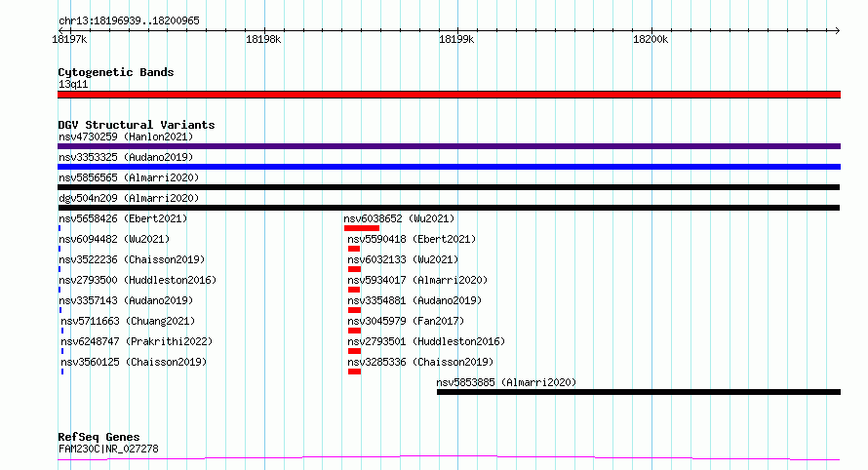Click the magenta FAM230C gene line
The height and width of the screenshot is (470, 868).
[449, 458]
